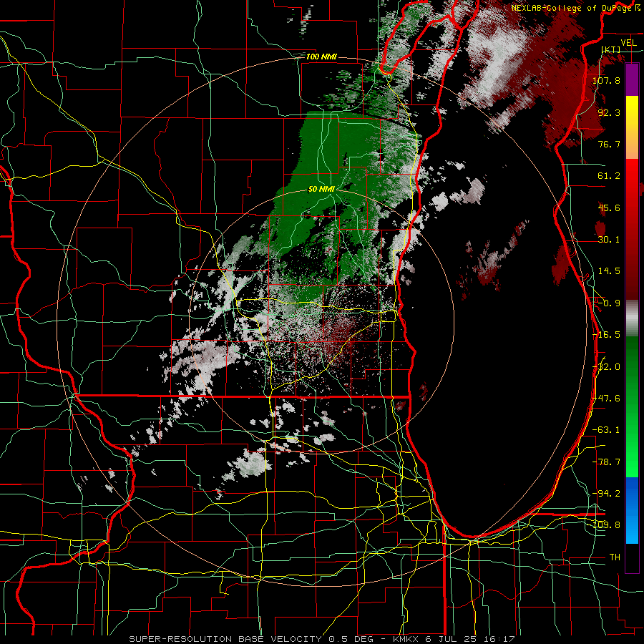Select the -32.0 value on velocity scale
644x644 pixels.
[606, 366]
